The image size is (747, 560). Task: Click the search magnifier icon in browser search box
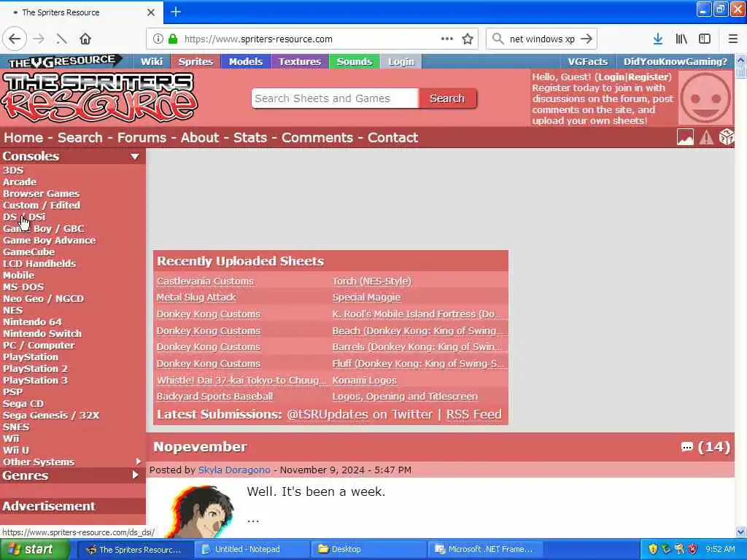point(498,39)
